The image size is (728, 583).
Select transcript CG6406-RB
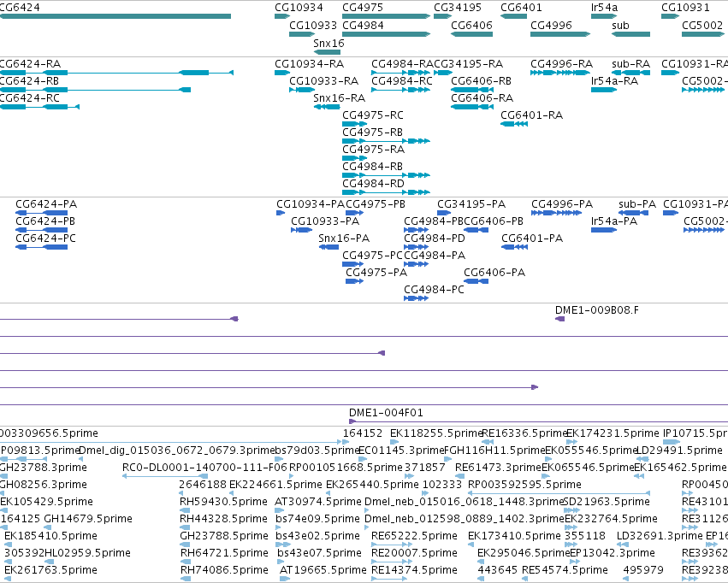pos(472,90)
